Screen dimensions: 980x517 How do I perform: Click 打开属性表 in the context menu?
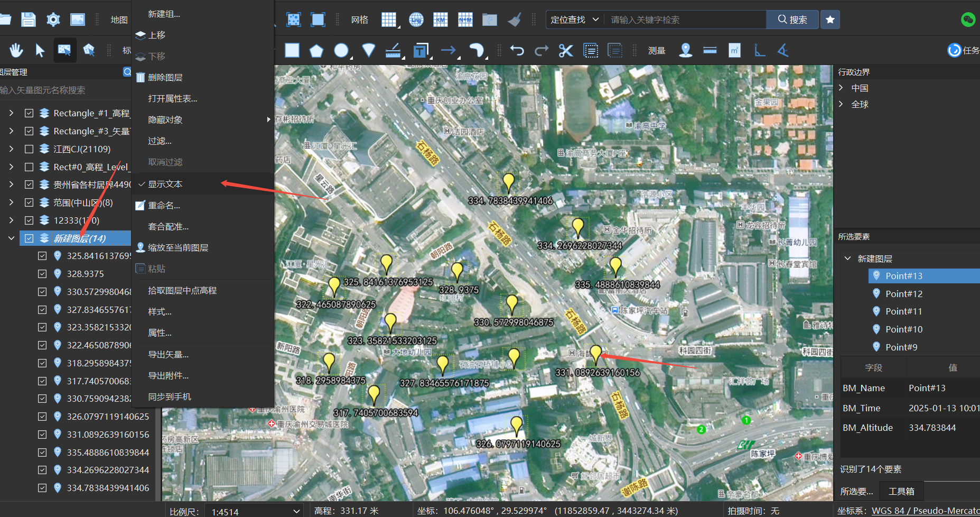click(x=172, y=98)
